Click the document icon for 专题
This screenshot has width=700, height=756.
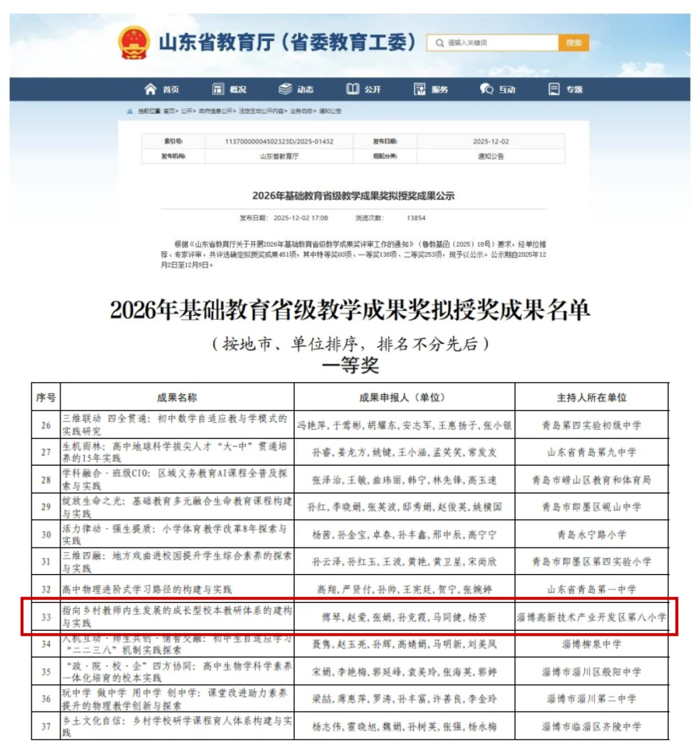click(x=554, y=89)
